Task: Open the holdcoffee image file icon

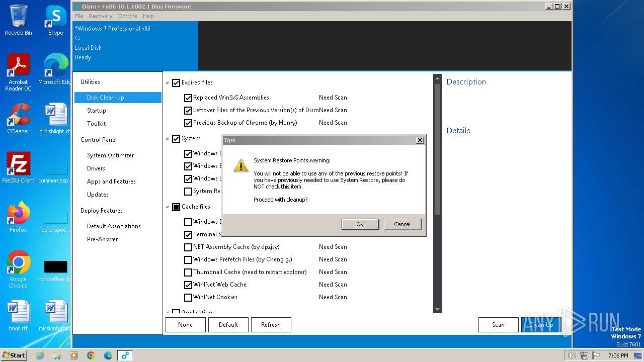Action: click(x=56, y=270)
